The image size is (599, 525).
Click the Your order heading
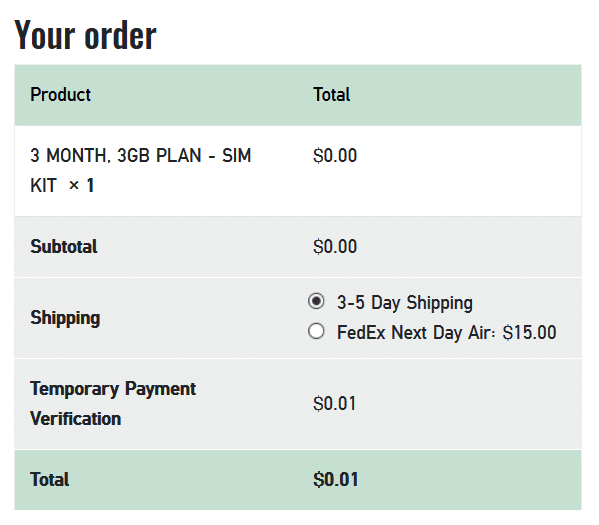pyautogui.click(x=85, y=35)
